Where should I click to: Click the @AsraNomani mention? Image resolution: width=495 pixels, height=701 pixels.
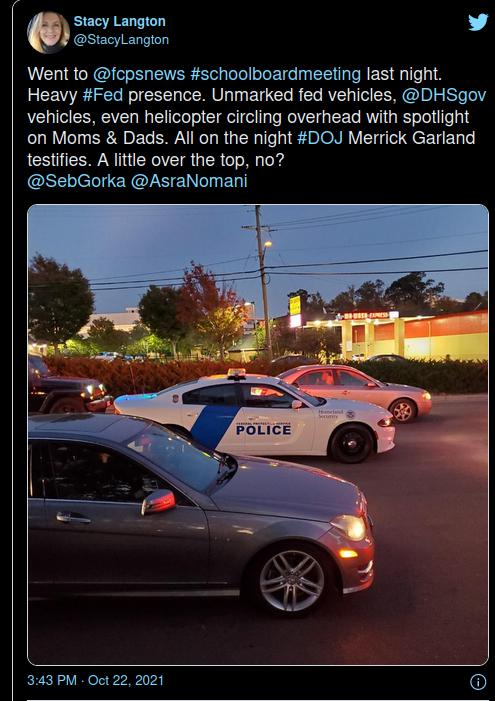click(x=189, y=181)
